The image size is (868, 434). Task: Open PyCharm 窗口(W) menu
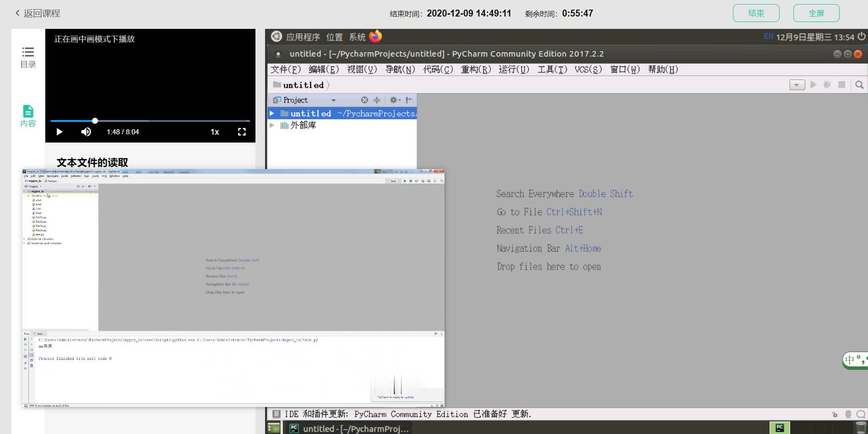coord(625,69)
